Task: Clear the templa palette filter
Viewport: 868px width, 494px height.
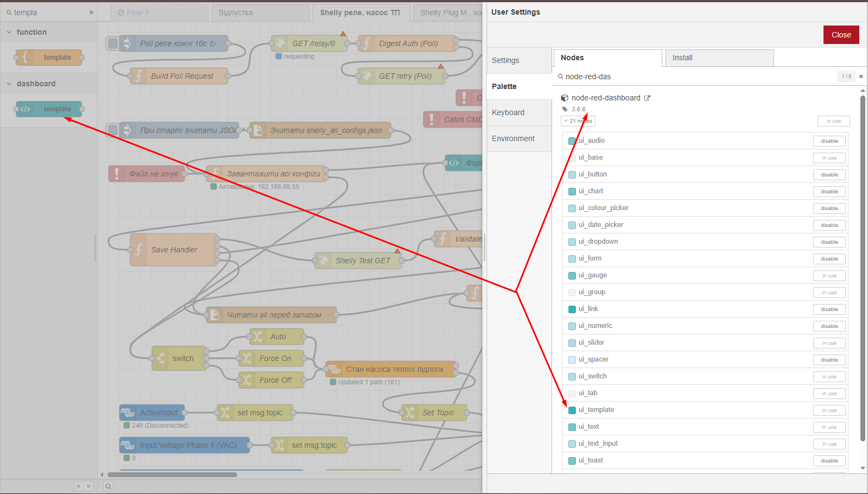Action: click(91, 12)
